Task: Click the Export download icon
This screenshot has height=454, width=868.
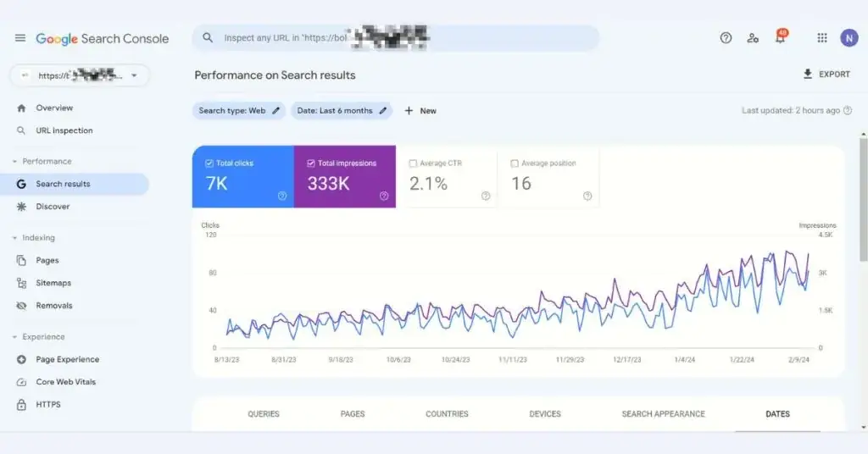Action: point(808,74)
